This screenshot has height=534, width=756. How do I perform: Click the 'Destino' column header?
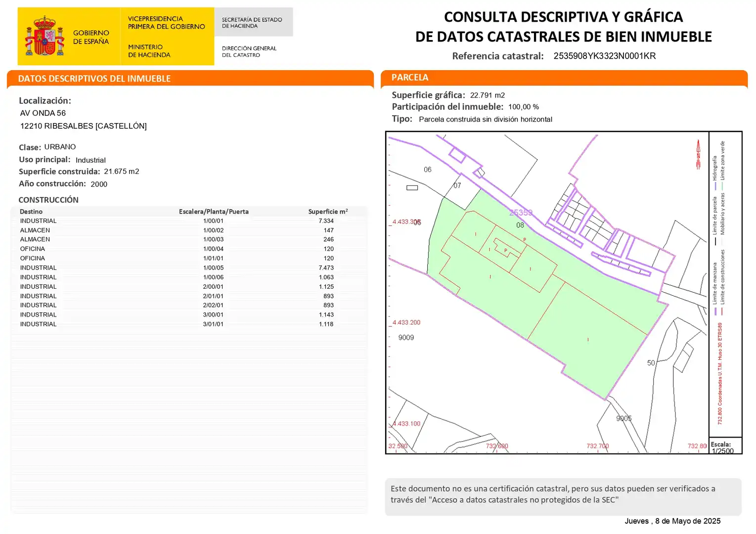pos(31,212)
